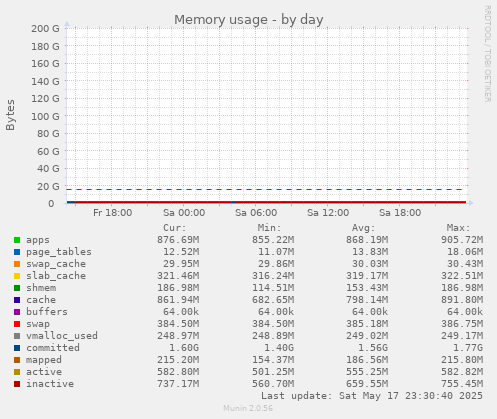Click the 20 G y-axis tick label
Image resolution: width=497 pixels, height=419 pixels.
(48, 186)
